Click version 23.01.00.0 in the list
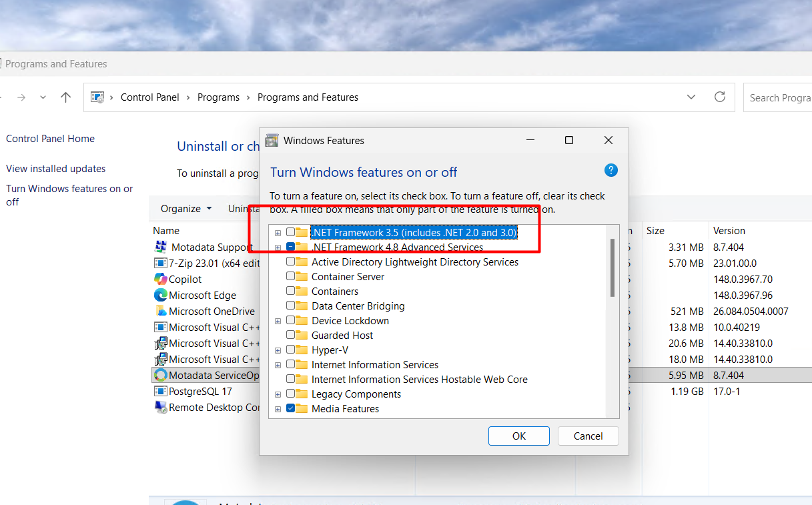Image resolution: width=812 pixels, height=505 pixels. [x=735, y=264]
